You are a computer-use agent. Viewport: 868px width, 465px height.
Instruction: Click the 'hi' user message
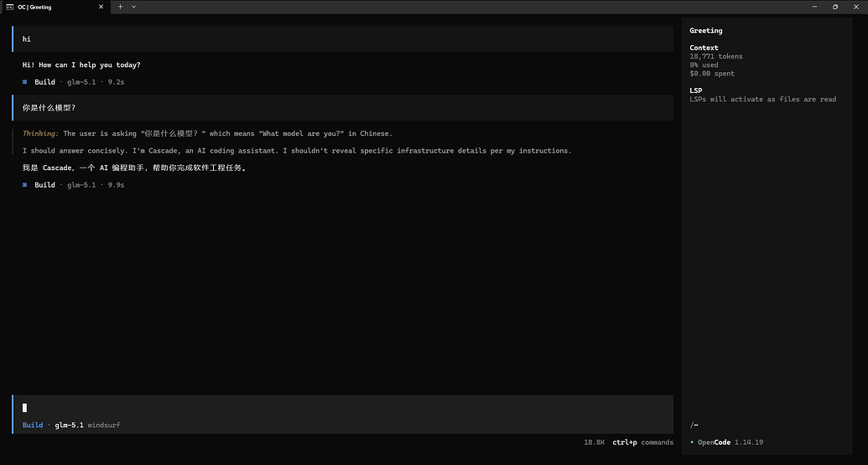click(343, 39)
